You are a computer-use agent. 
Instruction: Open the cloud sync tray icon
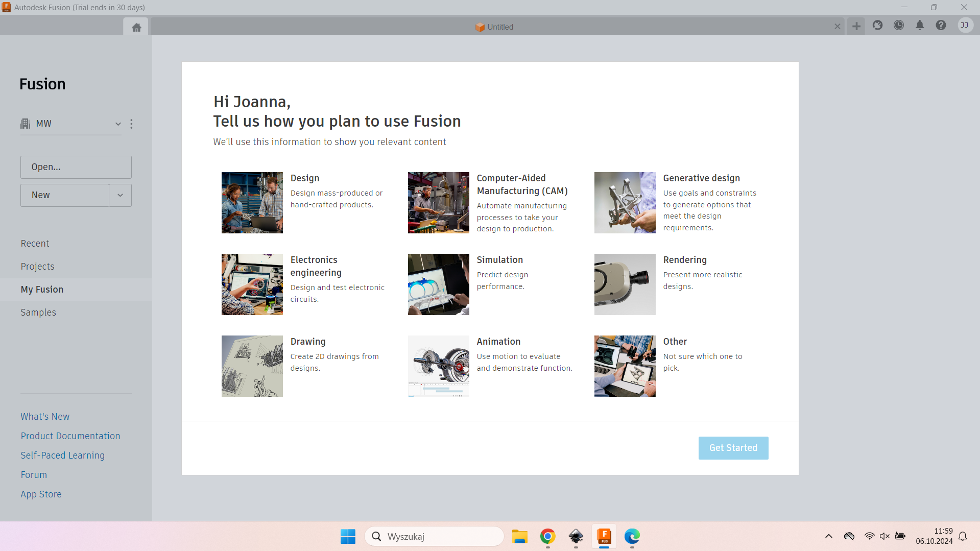[x=849, y=536]
